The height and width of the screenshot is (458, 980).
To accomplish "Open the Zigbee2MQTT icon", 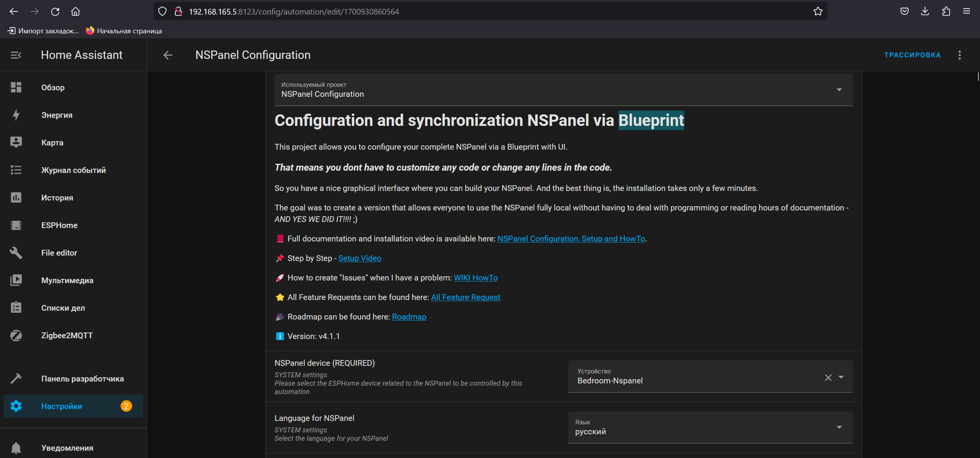I will [x=16, y=336].
